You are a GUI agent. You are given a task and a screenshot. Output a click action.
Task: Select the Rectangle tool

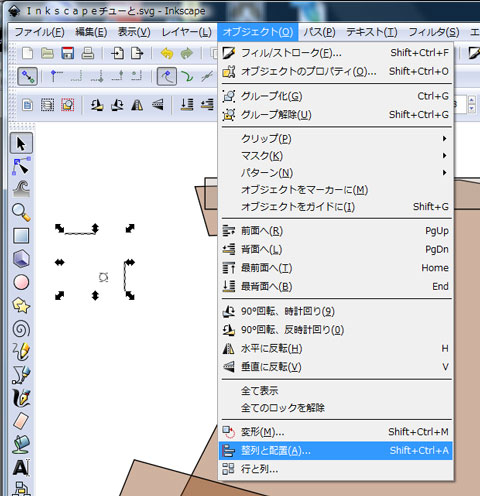click(21, 236)
